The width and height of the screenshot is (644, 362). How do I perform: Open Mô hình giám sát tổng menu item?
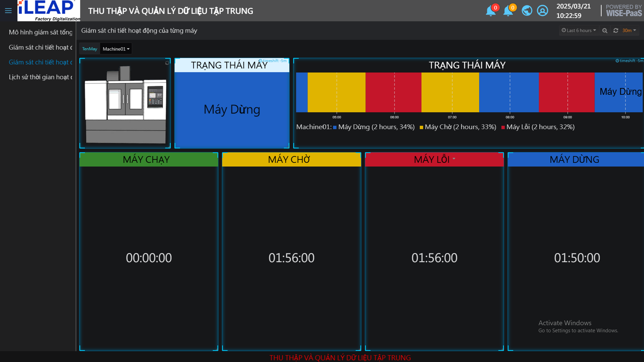40,32
